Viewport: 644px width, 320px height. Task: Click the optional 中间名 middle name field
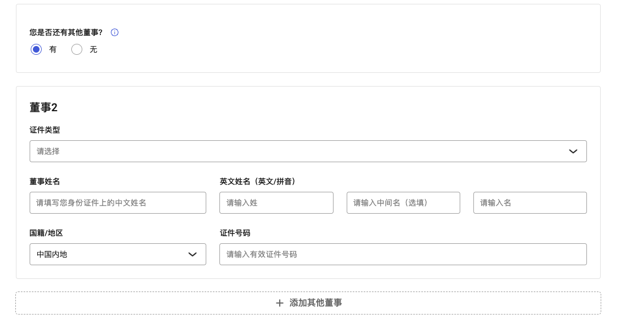tap(403, 203)
